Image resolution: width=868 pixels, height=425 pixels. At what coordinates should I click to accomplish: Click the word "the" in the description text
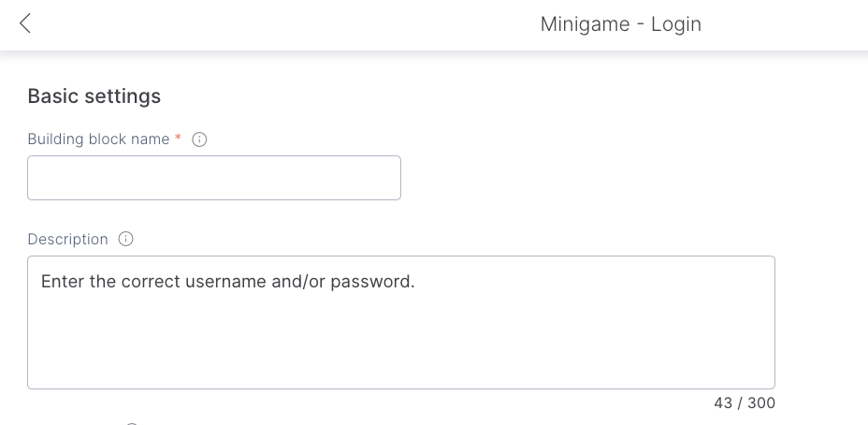(x=103, y=282)
